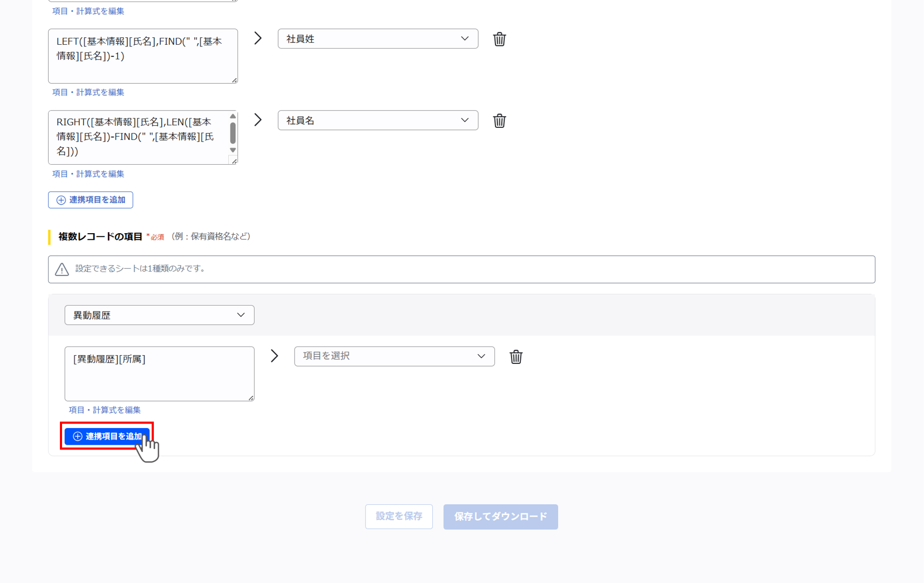Click the plus icon on upper 連携項目を追加 button

click(60, 200)
